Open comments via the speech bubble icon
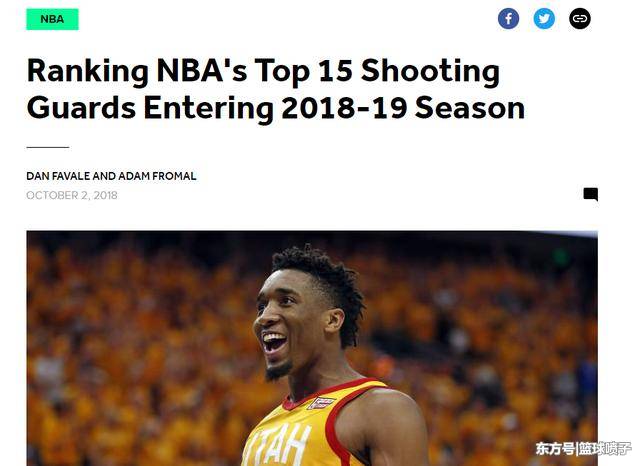 click(591, 194)
